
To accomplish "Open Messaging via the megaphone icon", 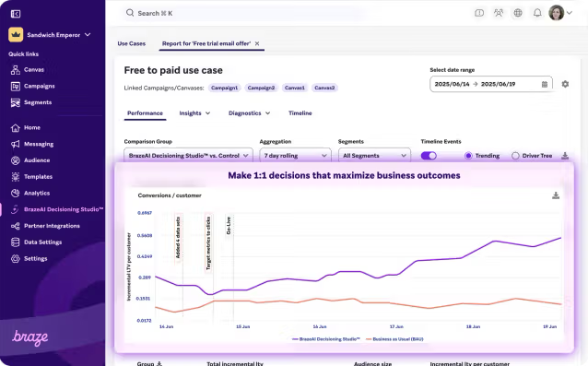I will (16, 144).
